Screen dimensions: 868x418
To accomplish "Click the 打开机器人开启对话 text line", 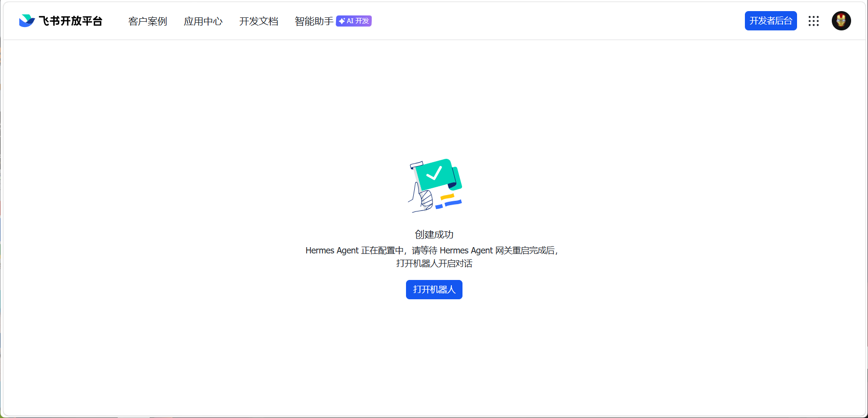I will coord(434,263).
